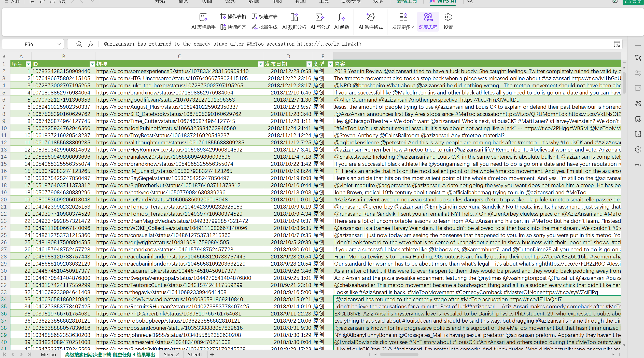Screen dimensions: 644x358
Task: Select cell with ID 1040636581869219840
Action: tap(63, 299)
